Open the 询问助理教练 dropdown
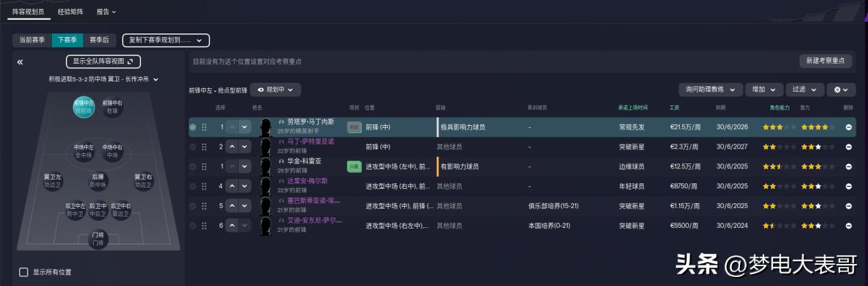 pos(711,90)
